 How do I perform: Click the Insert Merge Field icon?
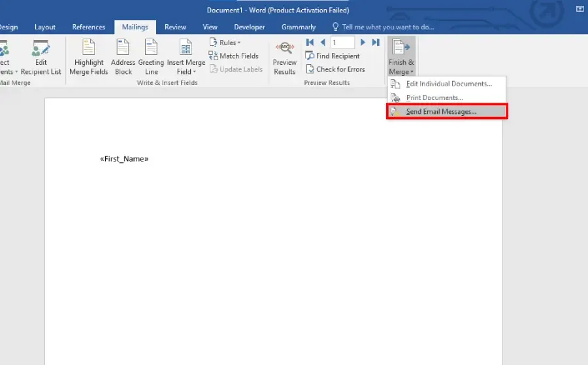pos(186,48)
